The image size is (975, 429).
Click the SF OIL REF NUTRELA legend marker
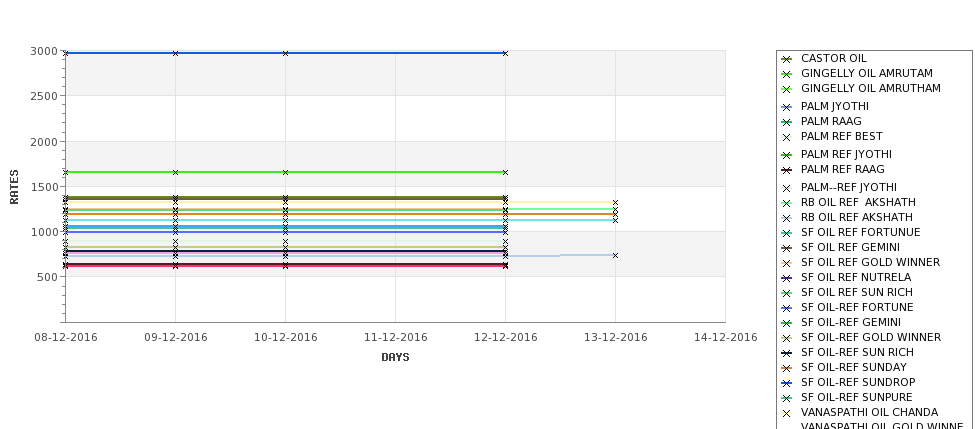(786, 278)
